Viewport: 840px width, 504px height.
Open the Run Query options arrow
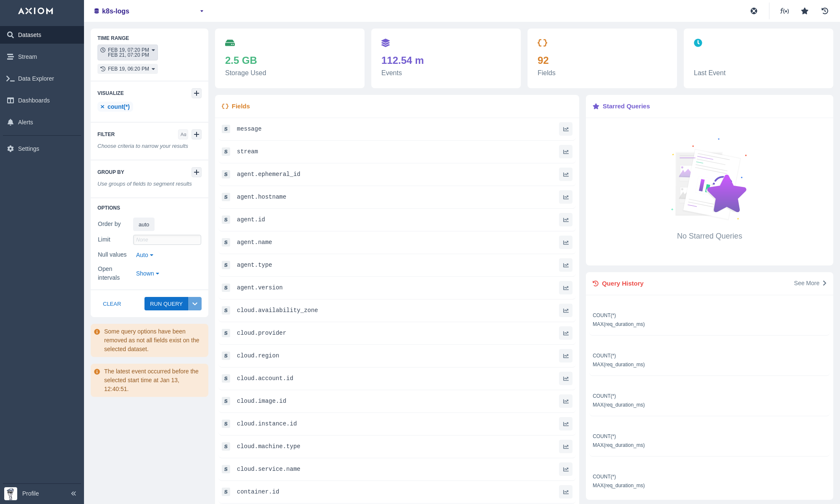click(x=195, y=304)
